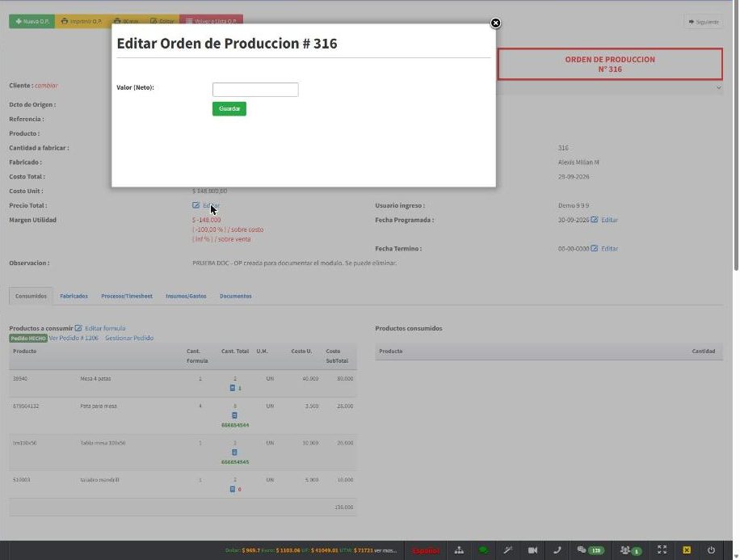Close the Editar Orden de Produccion dialog
Image resolution: width=740 pixels, height=560 pixels.
point(495,23)
